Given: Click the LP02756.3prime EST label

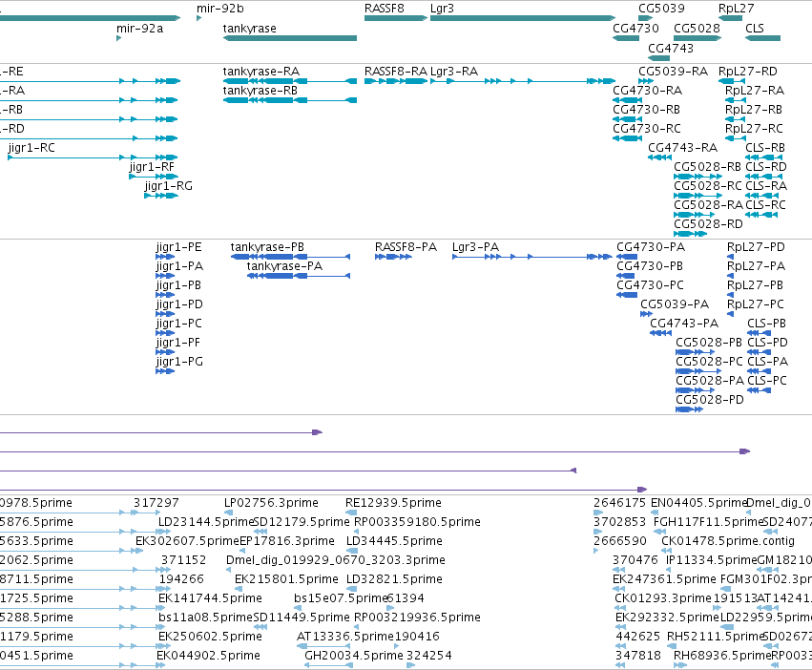Looking at the screenshot, I should [x=271, y=503].
